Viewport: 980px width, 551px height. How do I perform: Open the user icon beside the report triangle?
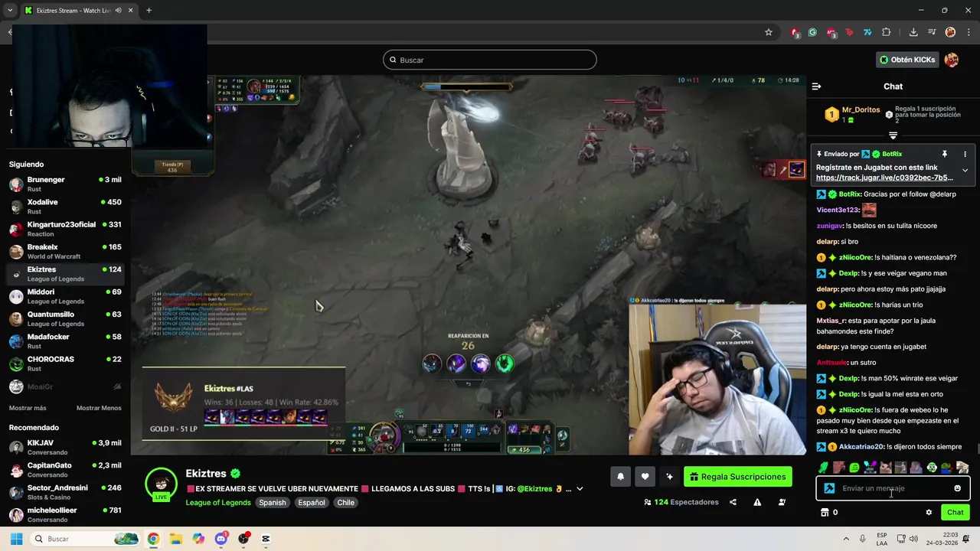click(782, 502)
